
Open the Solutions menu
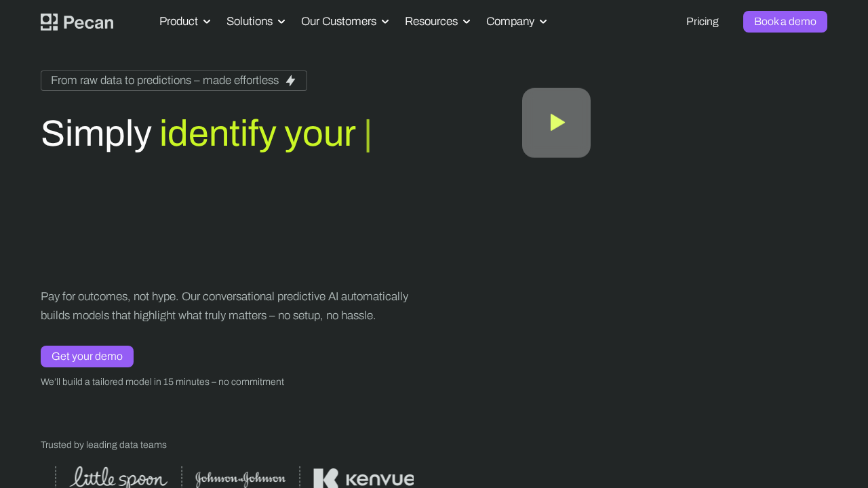256,21
